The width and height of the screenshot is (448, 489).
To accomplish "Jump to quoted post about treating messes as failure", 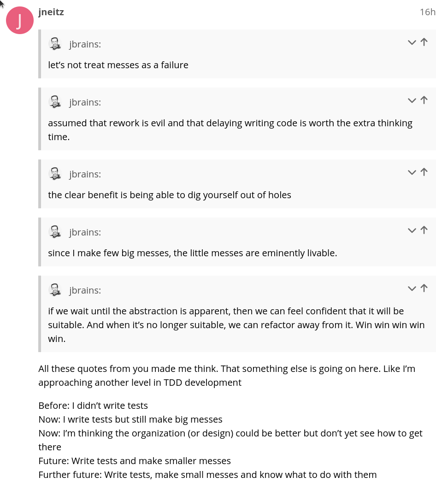I will [424, 42].
